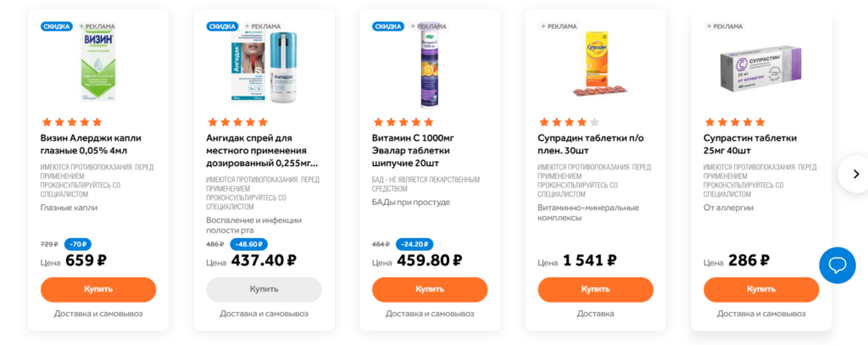Show next products with carousel arrow
The image size is (868, 345).
point(855,174)
